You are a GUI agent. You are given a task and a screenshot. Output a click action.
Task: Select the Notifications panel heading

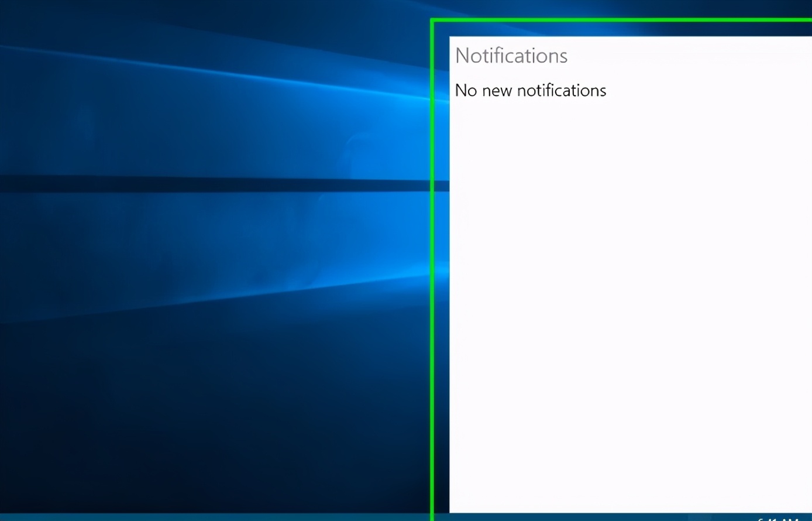[511, 56]
